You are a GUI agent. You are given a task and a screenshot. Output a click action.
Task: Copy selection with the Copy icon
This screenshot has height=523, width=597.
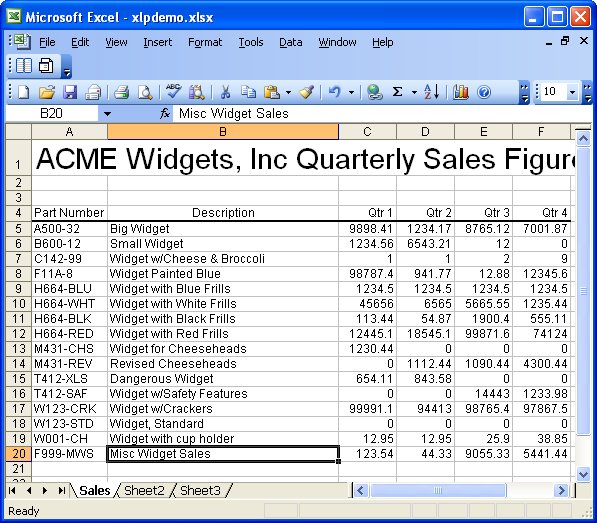248,92
